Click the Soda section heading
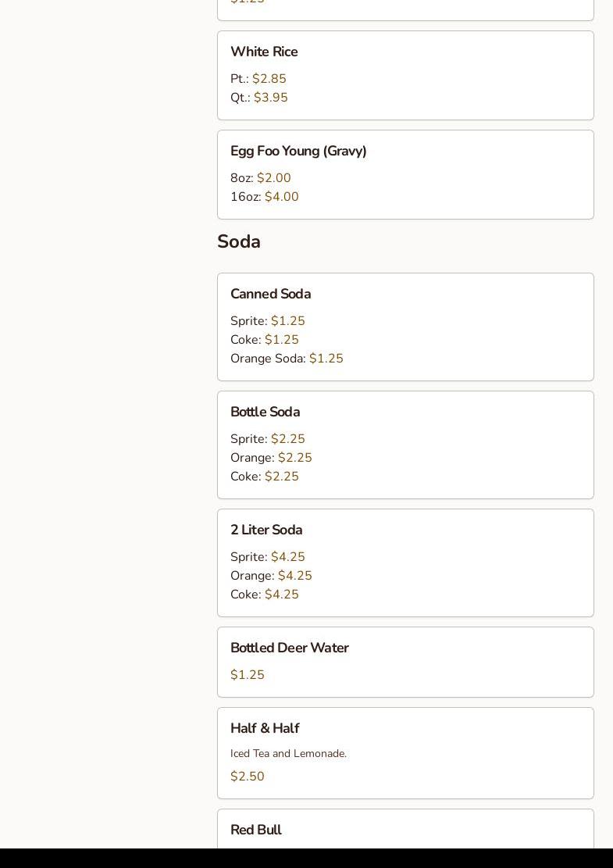613x868 pixels. [239, 242]
